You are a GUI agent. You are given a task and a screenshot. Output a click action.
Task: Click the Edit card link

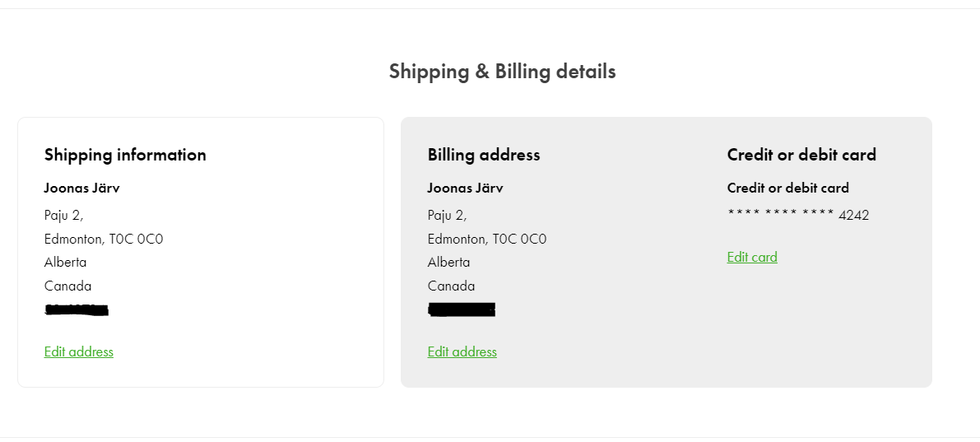[752, 257]
